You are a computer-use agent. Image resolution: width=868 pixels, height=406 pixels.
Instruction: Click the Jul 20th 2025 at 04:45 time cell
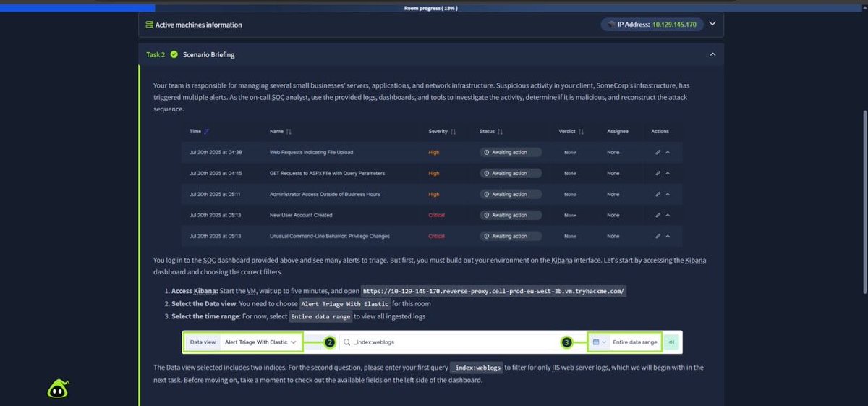click(216, 174)
